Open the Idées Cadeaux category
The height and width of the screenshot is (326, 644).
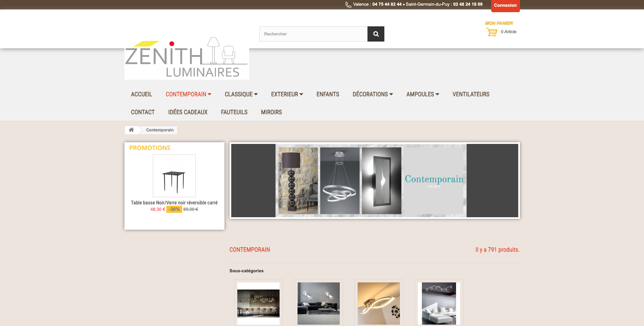tap(188, 112)
